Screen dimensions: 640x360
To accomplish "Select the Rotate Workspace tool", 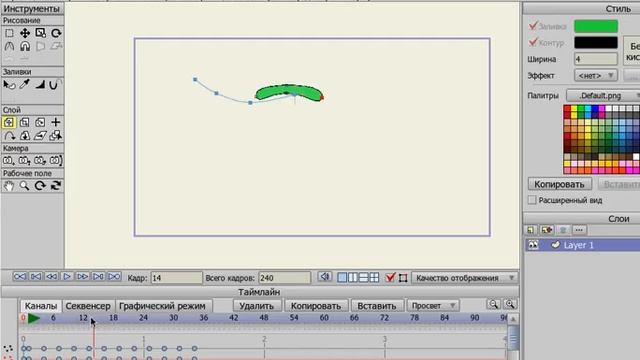I will (x=40, y=186).
